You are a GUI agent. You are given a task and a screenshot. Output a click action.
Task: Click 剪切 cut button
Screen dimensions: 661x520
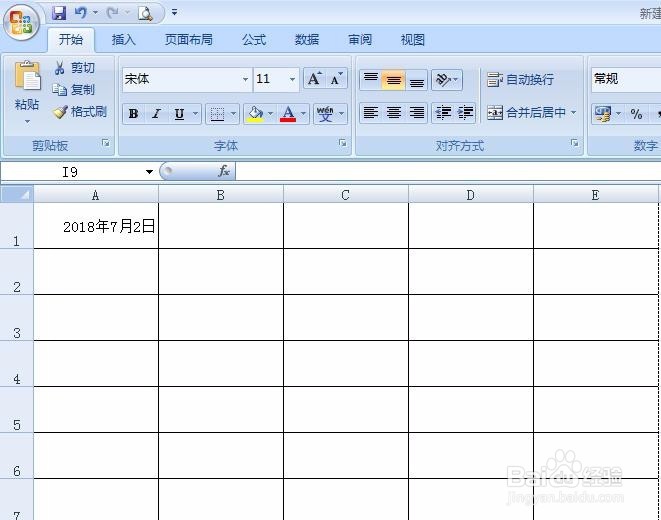tap(75, 67)
